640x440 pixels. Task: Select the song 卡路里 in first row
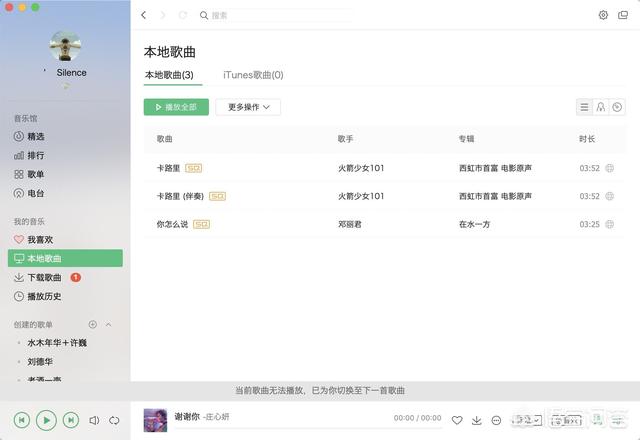click(x=168, y=168)
